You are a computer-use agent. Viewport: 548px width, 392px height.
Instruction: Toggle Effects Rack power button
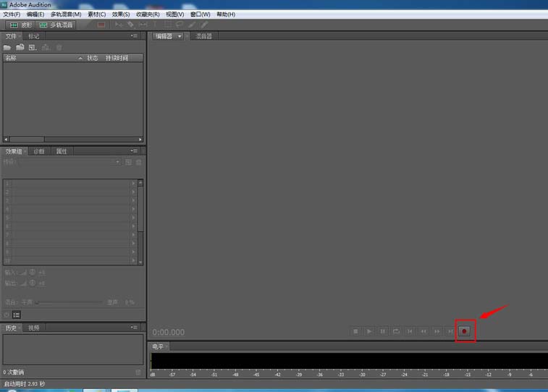7,315
